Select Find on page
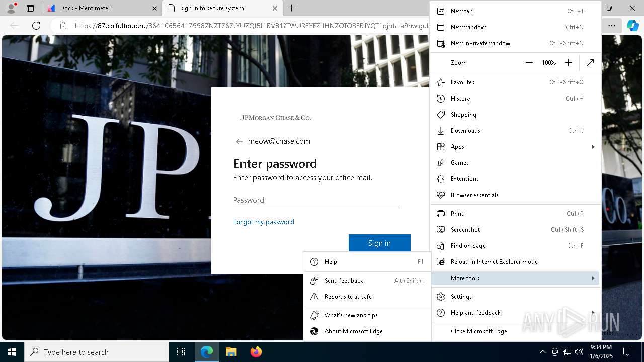644x362 pixels. pyautogui.click(x=516, y=246)
